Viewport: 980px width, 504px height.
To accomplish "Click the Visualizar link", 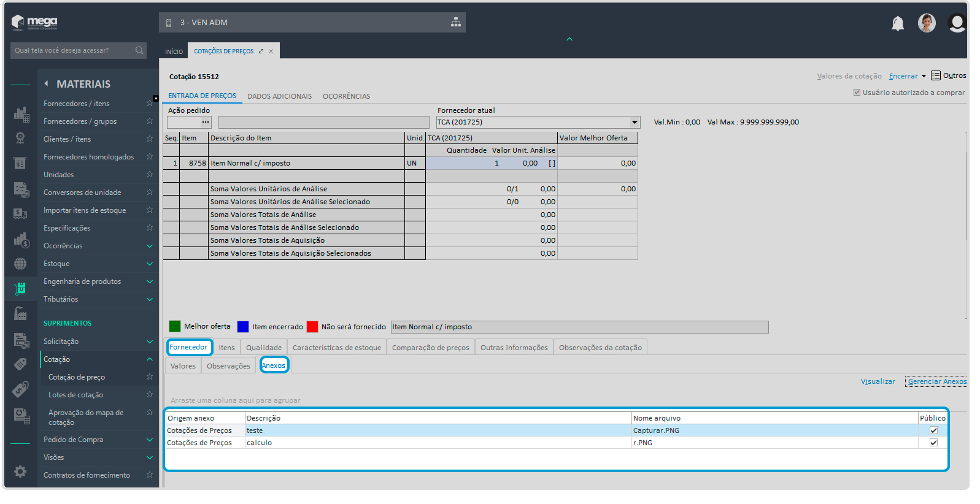I will coord(878,381).
